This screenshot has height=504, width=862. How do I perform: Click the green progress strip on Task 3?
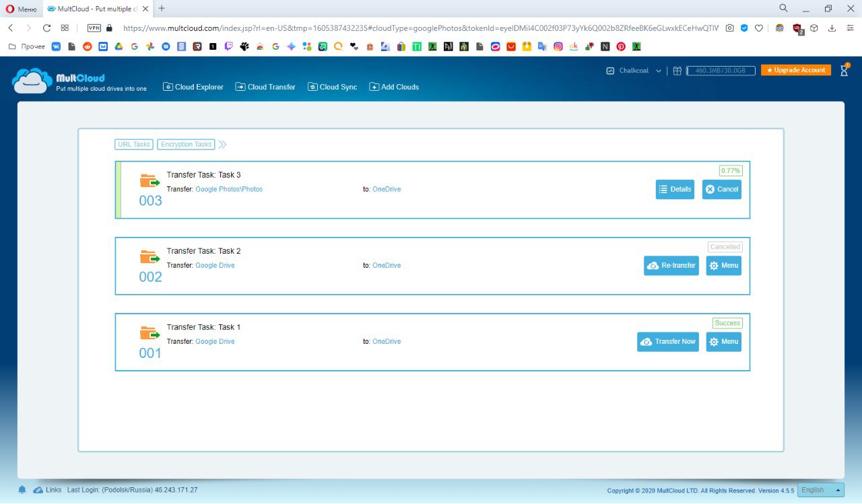point(119,190)
